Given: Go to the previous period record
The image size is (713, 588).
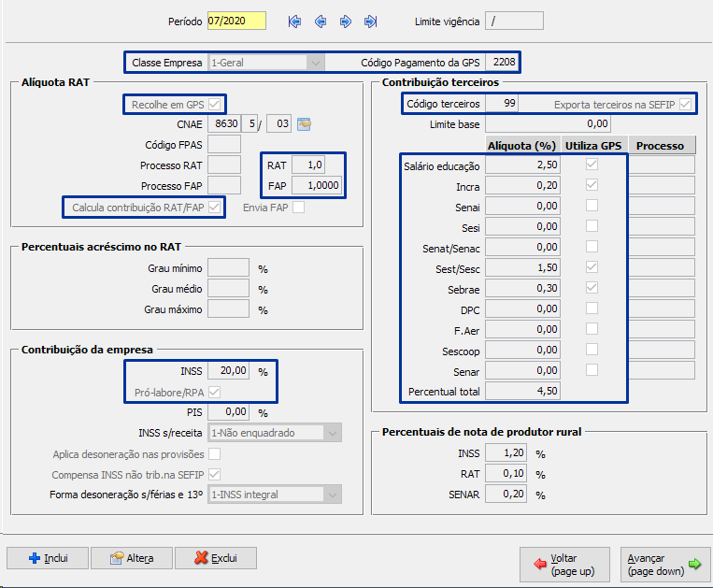Looking at the screenshot, I should click(x=321, y=22).
